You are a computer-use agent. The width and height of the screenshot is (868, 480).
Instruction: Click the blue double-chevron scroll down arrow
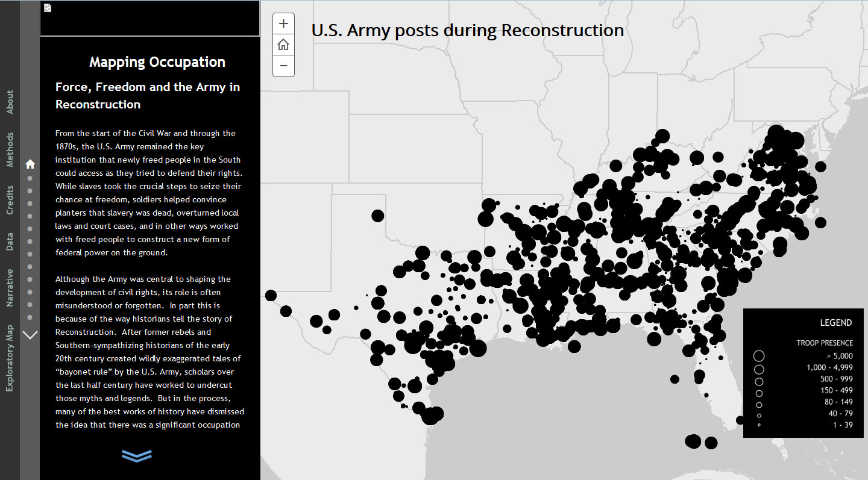coord(137,456)
